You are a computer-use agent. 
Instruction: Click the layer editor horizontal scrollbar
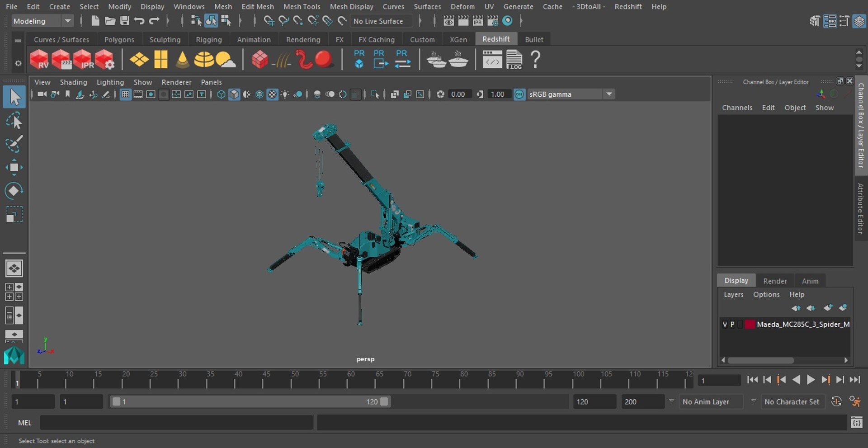[760, 360]
